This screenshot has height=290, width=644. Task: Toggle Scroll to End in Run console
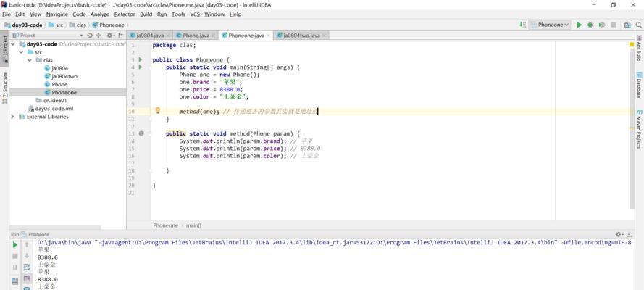click(27, 278)
